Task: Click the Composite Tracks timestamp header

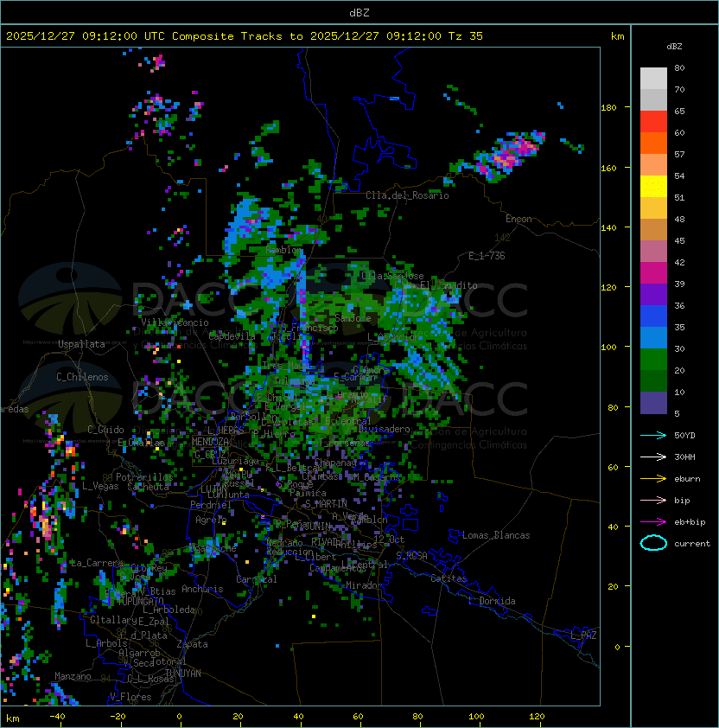Action: click(245, 36)
